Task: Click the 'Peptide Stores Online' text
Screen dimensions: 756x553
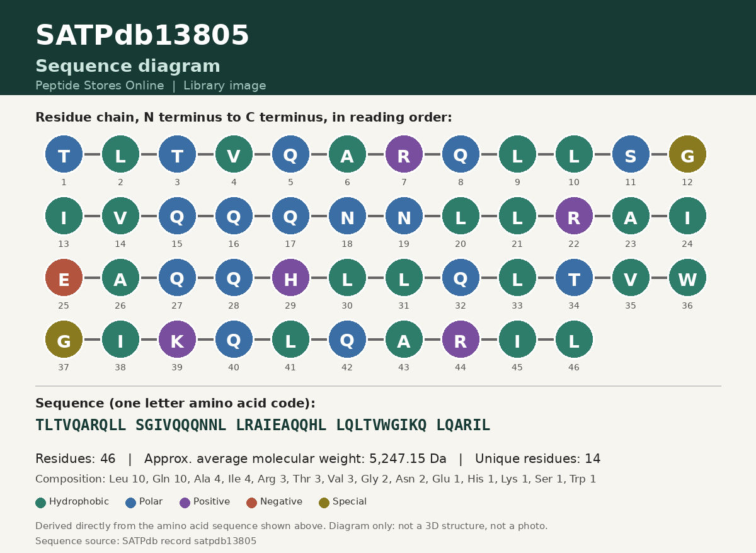Action: (100, 86)
